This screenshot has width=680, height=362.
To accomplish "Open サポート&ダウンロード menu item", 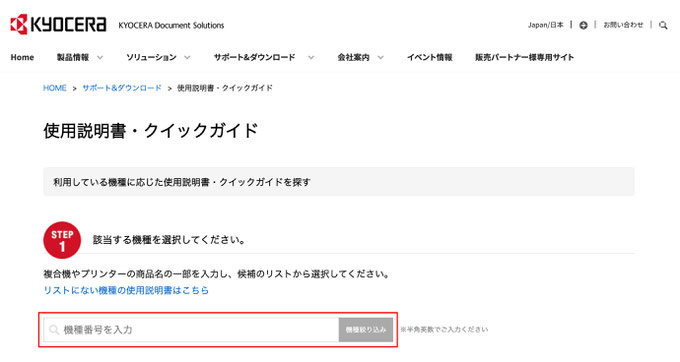I will (x=255, y=57).
